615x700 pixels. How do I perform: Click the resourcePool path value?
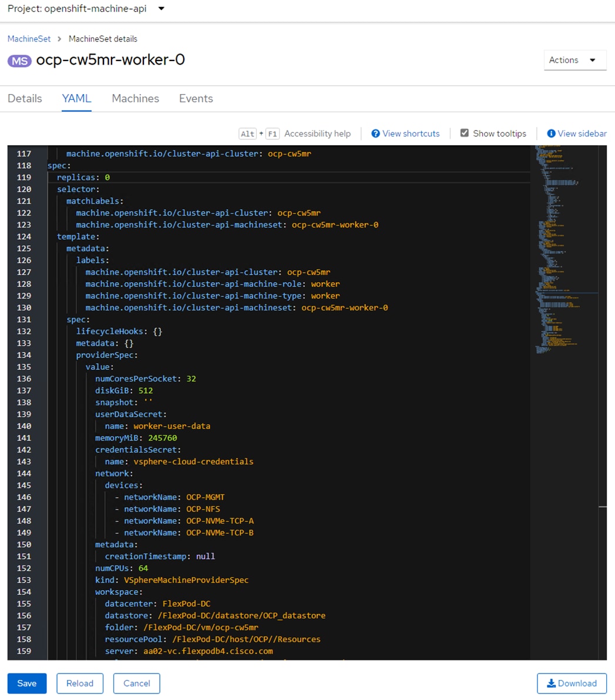[246, 639]
